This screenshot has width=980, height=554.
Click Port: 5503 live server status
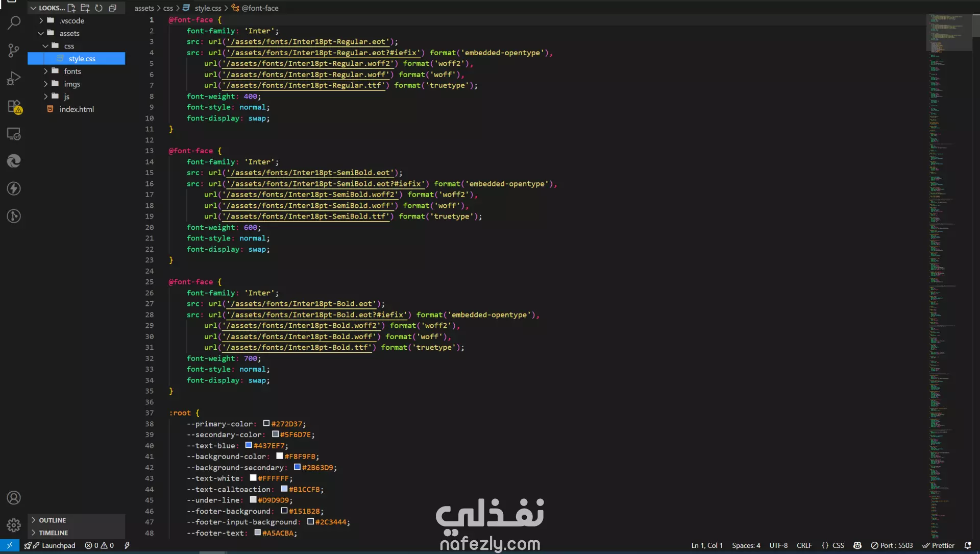click(x=892, y=545)
